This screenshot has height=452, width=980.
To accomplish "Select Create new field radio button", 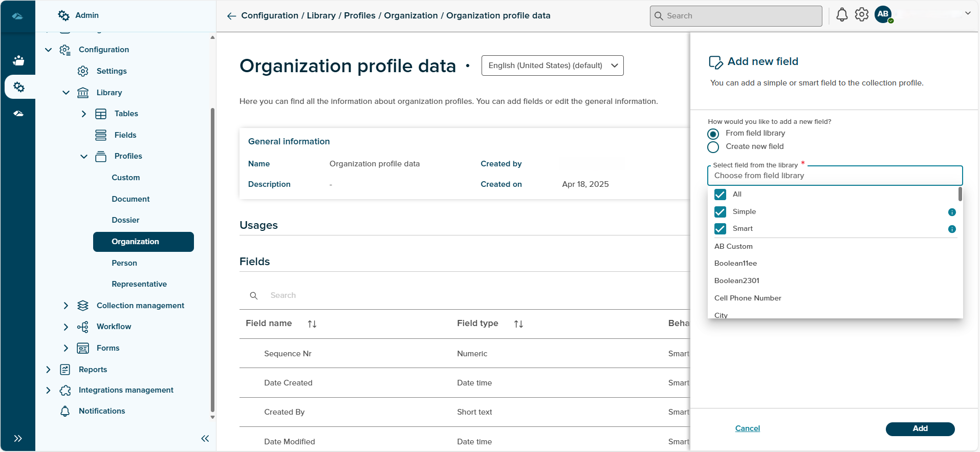I will pyautogui.click(x=713, y=147).
